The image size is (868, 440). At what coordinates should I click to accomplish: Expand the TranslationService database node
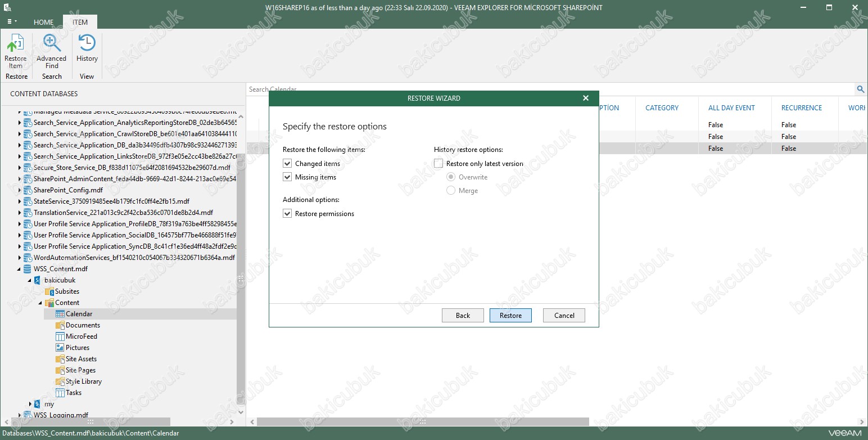[x=20, y=213]
